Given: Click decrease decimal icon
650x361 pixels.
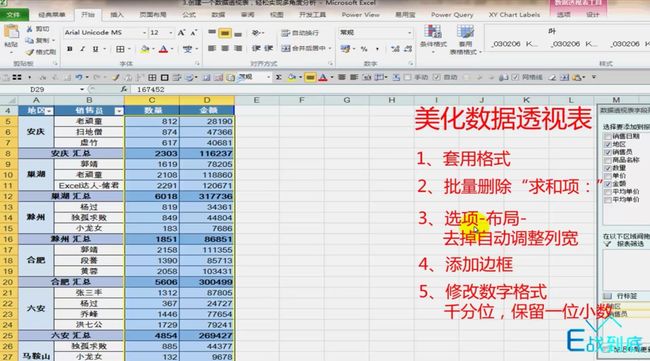Looking at the screenshot, I should click(408, 49).
